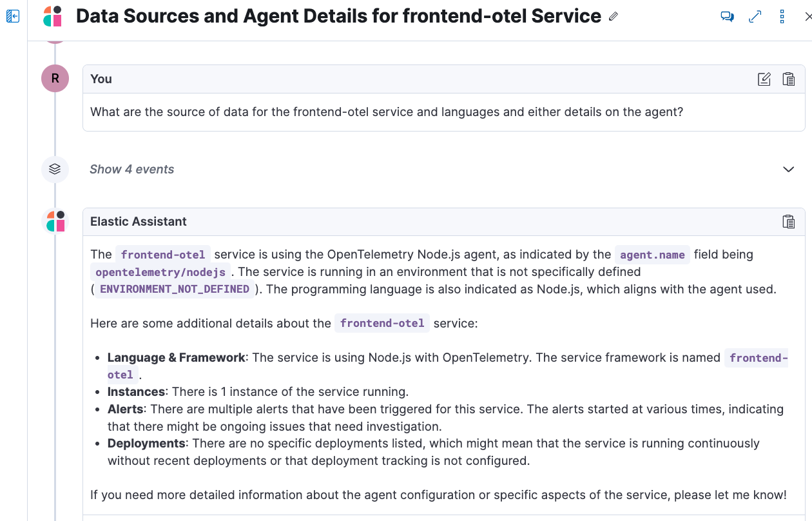This screenshot has width=812, height=521.
Task: Click the Elastic Assistant avatar in timeline
Action: (55, 221)
